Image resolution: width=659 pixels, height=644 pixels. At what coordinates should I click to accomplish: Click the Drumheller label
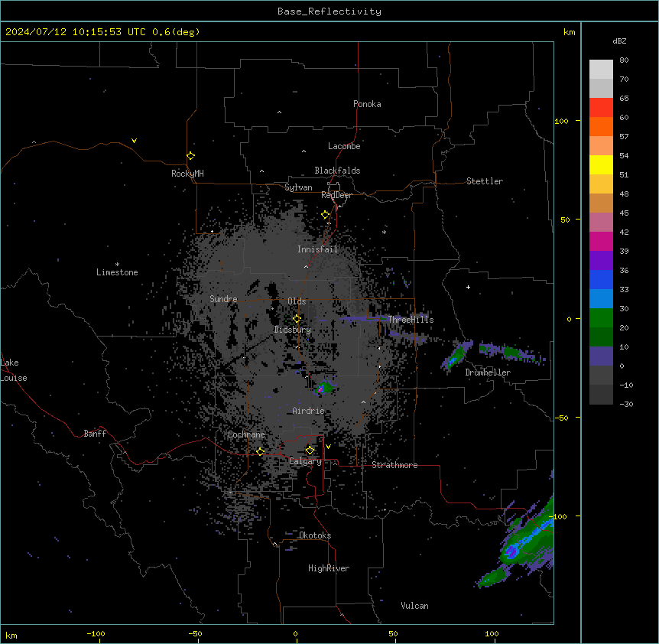pos(488,372)
